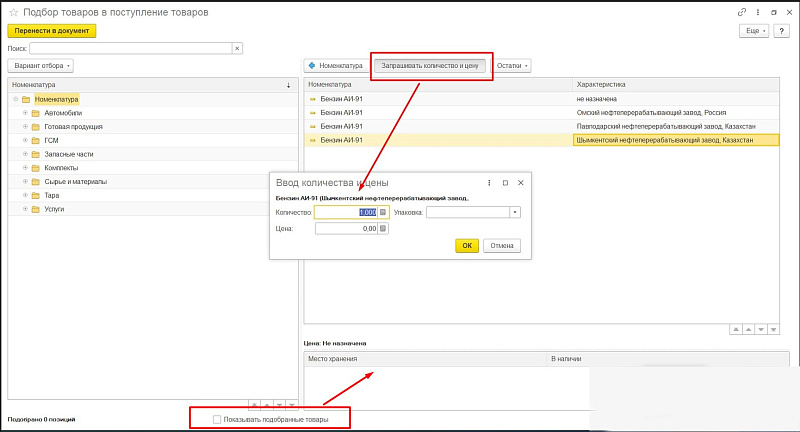Image resolution: width=800 pixels, height=432 pixels.
Task: Enable the Показывать подобранные товары checkbox
Action: click(x=217, y=419)
